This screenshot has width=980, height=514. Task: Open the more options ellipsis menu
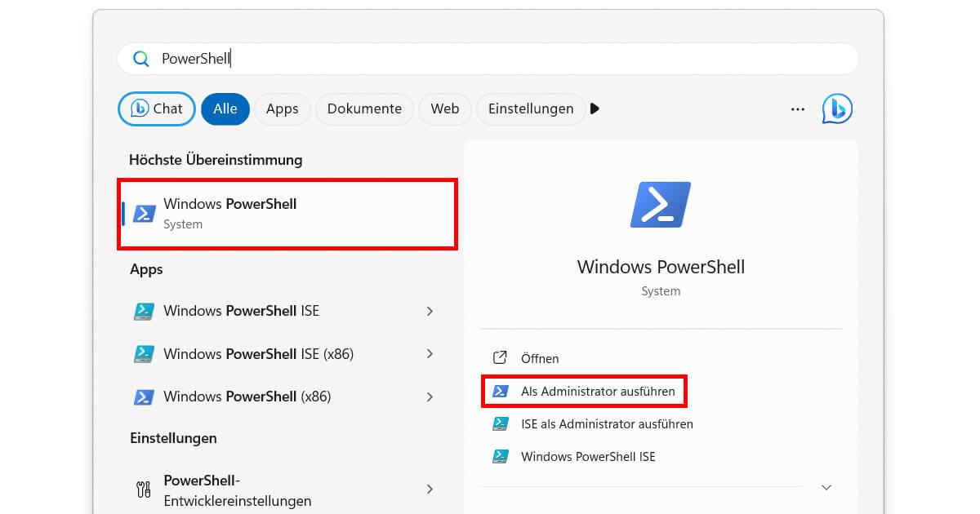797,109
